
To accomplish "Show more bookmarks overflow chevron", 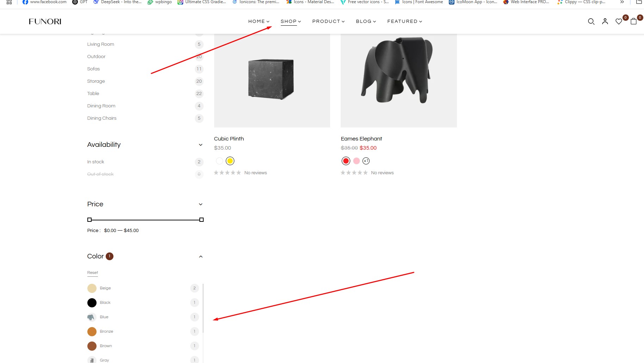I will 622,2.
